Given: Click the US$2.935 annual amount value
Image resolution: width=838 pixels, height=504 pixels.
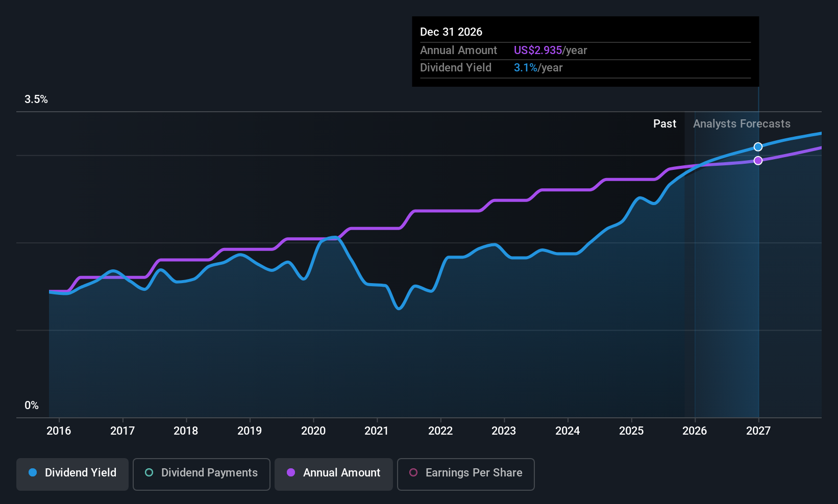Looking at the screenshot, I should point(538,51).
